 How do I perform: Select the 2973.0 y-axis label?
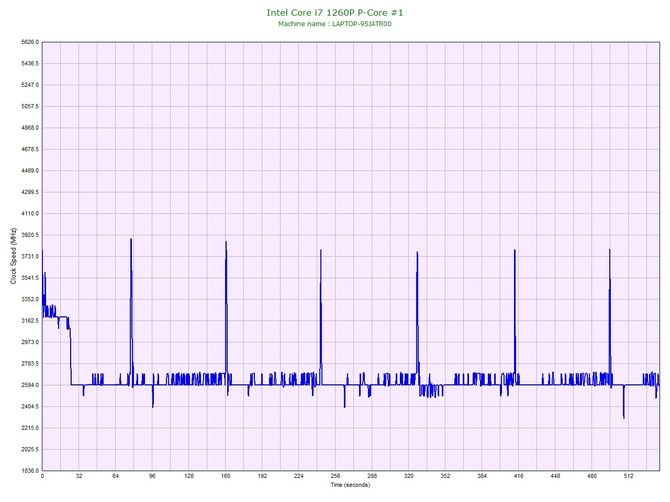pyautogui.click(x=30, y=342)
